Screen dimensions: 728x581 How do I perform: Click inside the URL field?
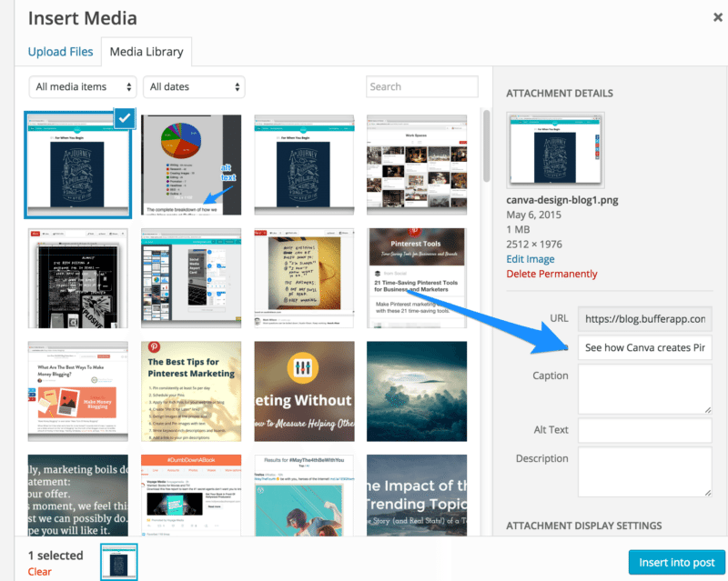pyautogui.click(x=644, y=318)
